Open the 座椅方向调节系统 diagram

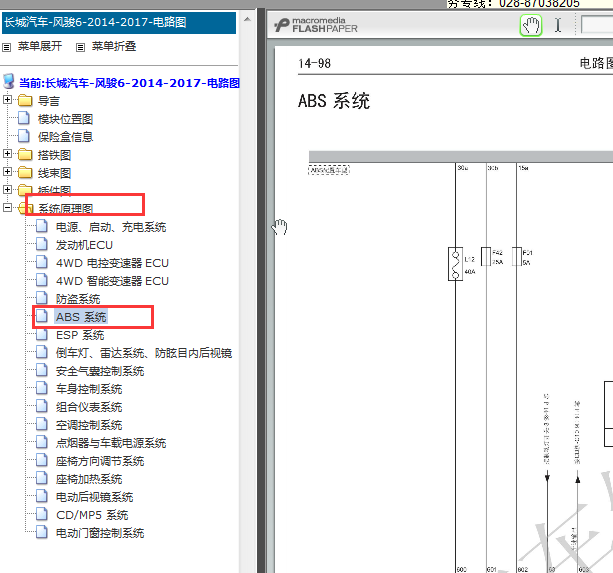[100, 461]
